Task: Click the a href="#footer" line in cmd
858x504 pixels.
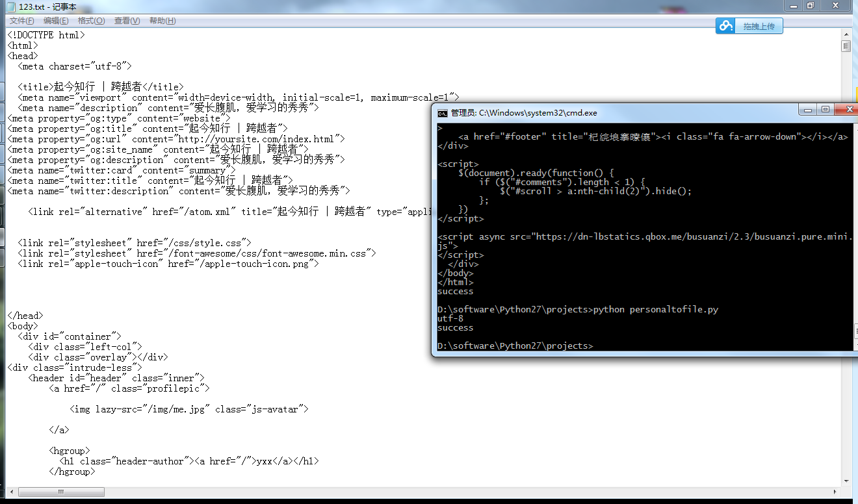Action: pos(653,137)
